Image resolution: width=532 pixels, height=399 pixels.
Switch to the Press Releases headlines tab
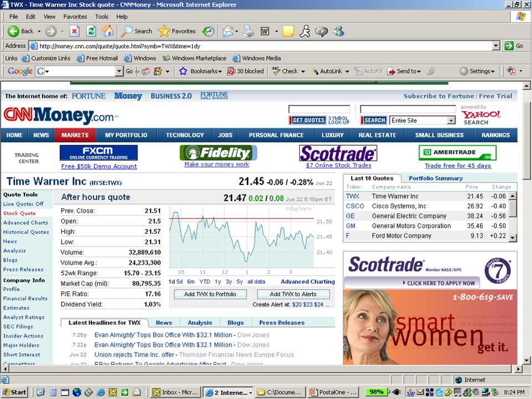[282, 323]
